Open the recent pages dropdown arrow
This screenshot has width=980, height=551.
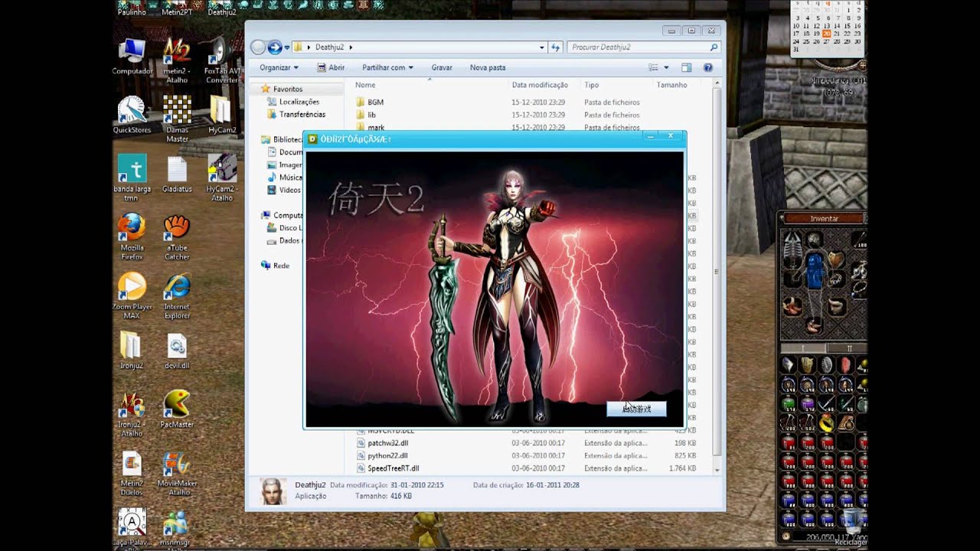click(x=288, y=47)
